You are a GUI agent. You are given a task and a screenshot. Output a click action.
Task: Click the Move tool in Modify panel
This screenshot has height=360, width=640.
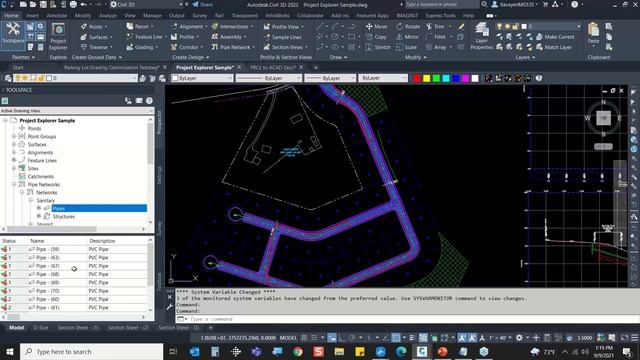click(376, 27)
